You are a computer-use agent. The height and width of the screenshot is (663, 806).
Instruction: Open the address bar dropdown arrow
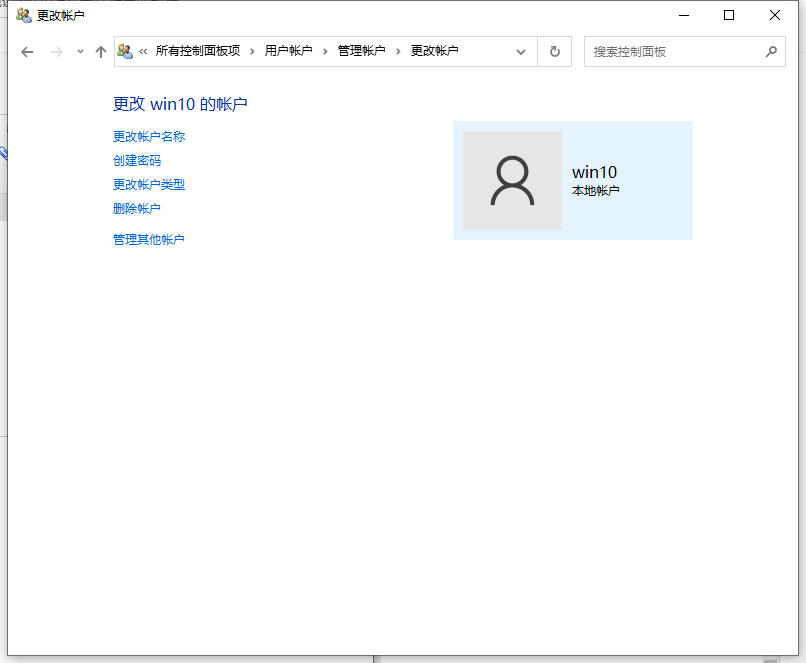[x=520, y=51]
